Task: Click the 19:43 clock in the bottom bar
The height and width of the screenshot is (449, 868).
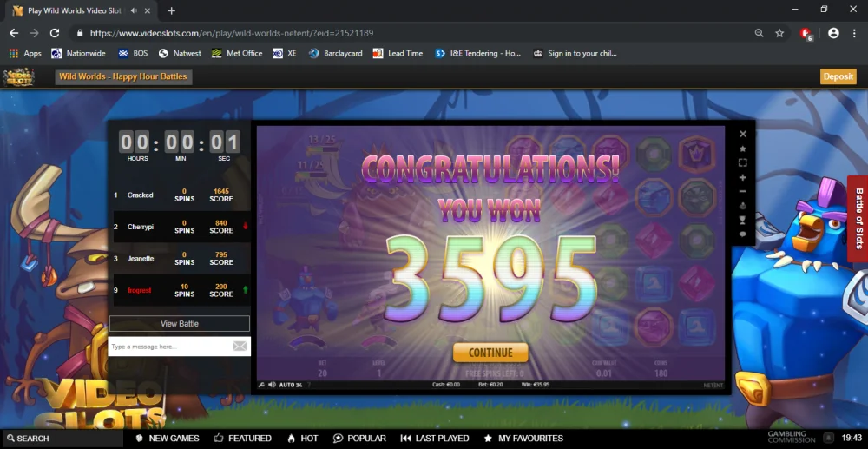Action: pos(852,438)
